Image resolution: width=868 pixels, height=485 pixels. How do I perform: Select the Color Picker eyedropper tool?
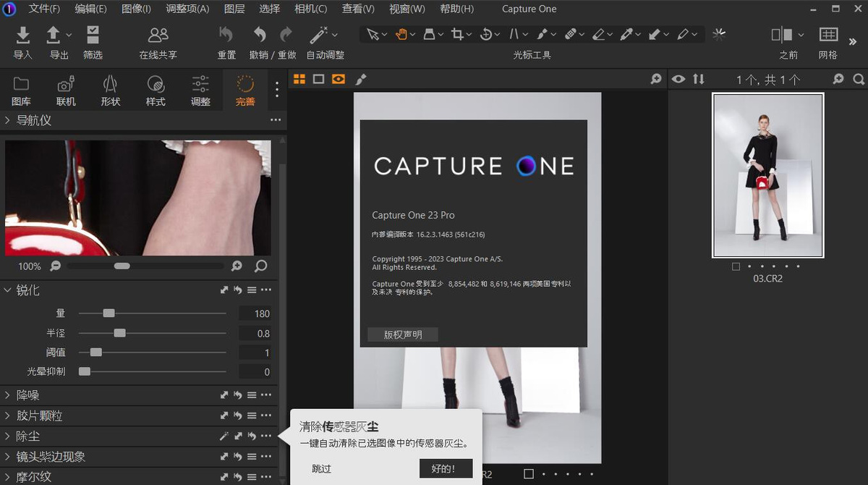point(626,34)
